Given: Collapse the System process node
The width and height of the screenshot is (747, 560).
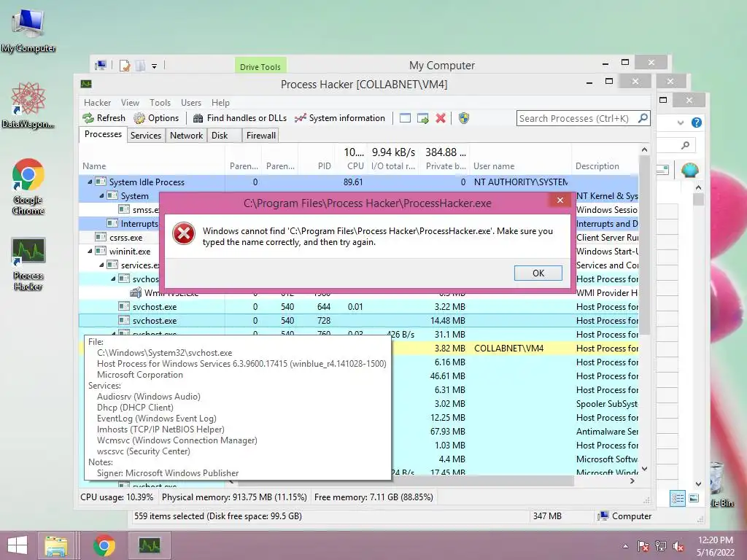Looking at the screenshot, I should click(101, 195).
